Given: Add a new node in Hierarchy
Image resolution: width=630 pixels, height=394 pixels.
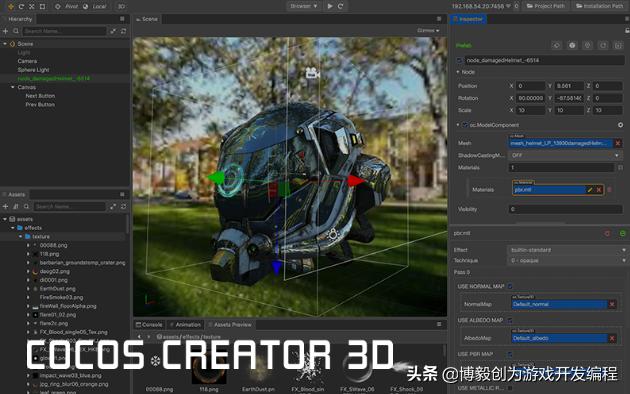Looking at the screenshot, I should click(x=6, y=31).
